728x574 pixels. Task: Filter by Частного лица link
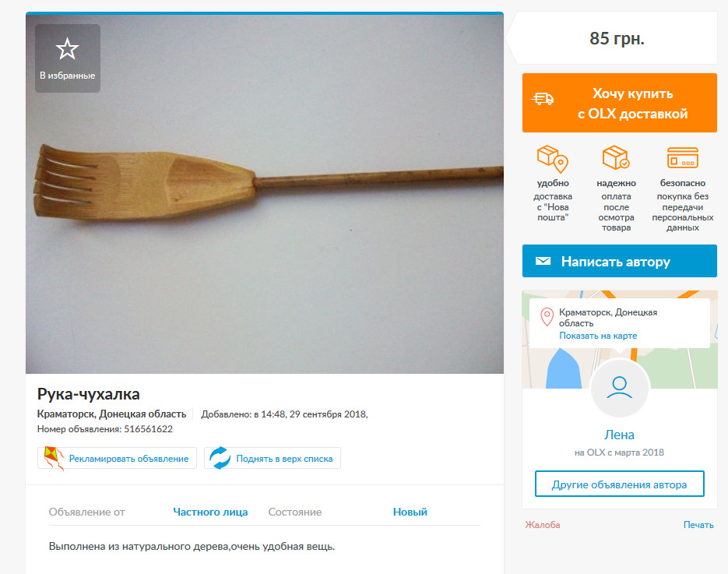(210, 512)
